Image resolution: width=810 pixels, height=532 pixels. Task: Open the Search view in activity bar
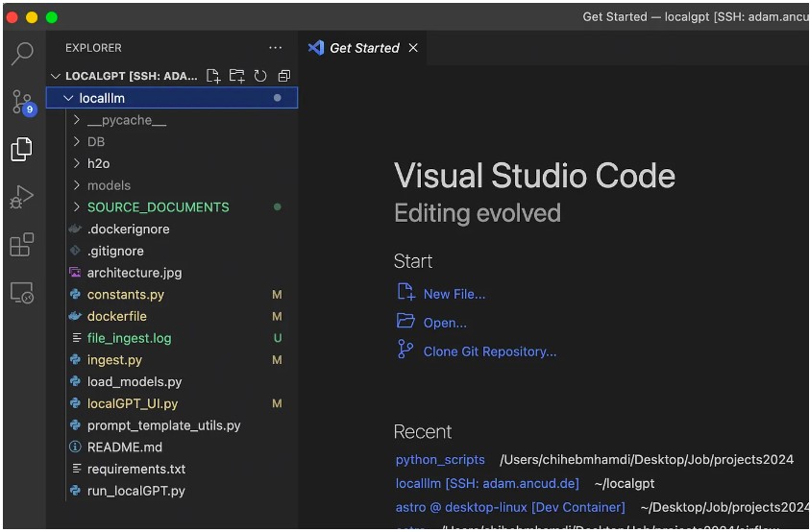point(22,53)
